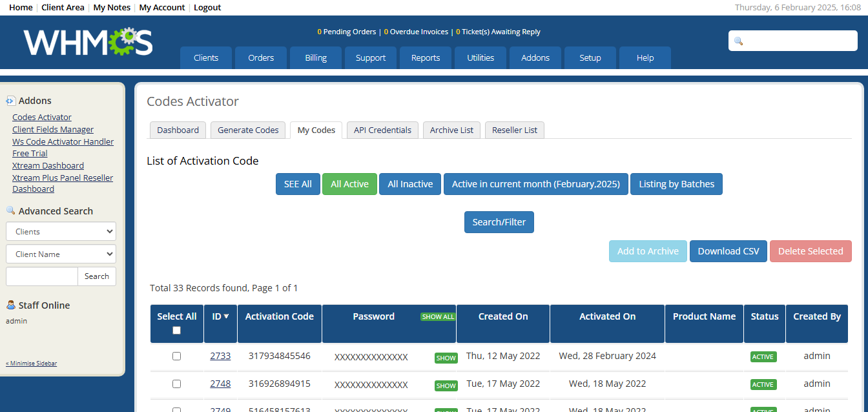Click the Advanced Search text field
This screenshot has width=868, height=412.
click(42, 276)
